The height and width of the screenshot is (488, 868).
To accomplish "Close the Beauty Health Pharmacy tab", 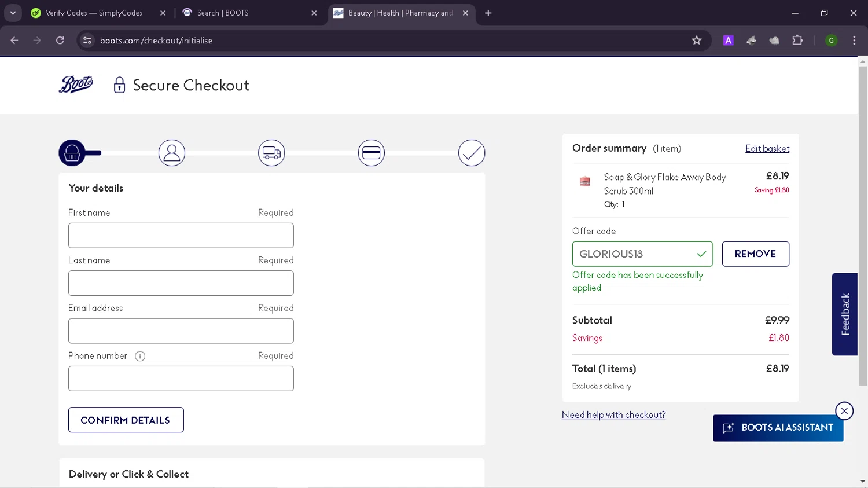I will 465,13.
